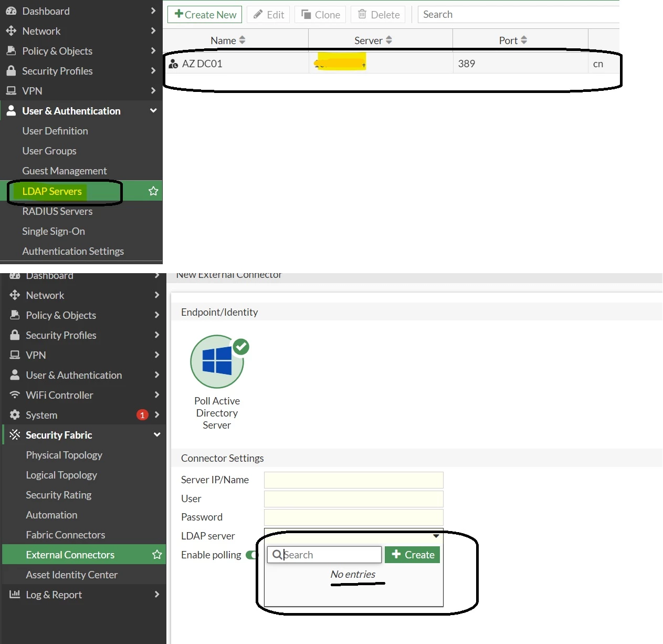Click Network icon in upper screenshot sidebar
Image resolution: width=663 pixels, height=644 pixels.
[x=11, y=31]
